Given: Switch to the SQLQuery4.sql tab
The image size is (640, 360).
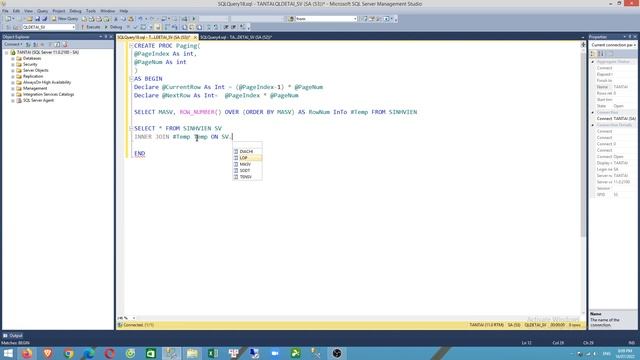Looking at the screenshot, I should click(x=236, y=37).
